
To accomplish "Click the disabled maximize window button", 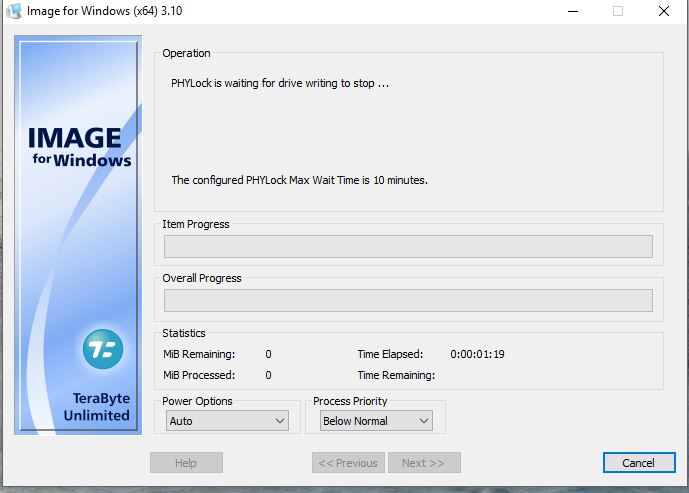I will (618, 11).
